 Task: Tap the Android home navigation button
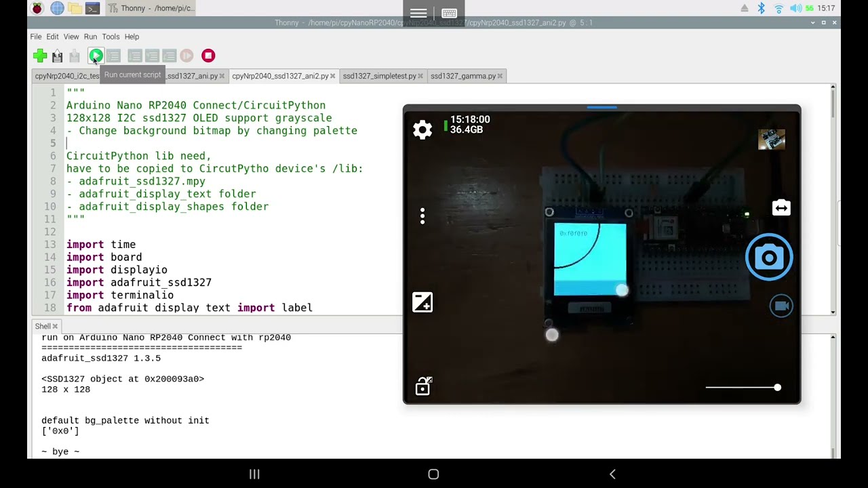point(433,474)
